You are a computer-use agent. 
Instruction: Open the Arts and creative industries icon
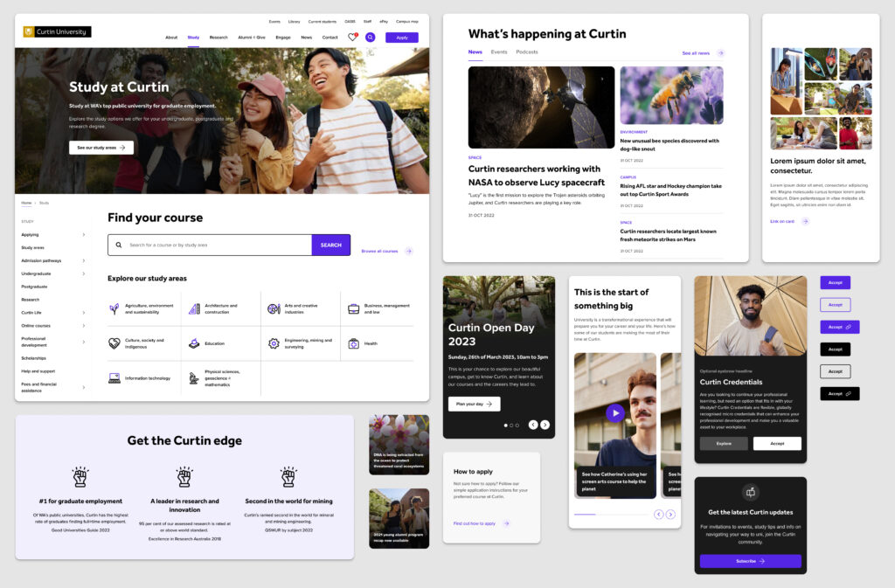tap(274, 308)
